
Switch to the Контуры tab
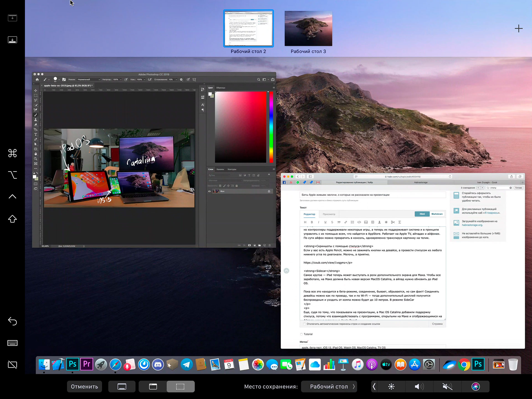pos(232,169)
